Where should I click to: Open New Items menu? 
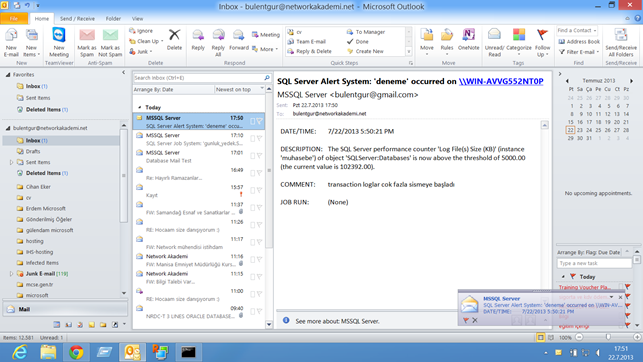tap(31, 43)
